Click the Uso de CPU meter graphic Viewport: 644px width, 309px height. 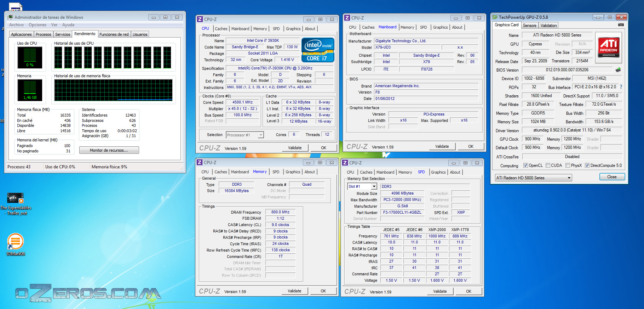coord(30,57)
